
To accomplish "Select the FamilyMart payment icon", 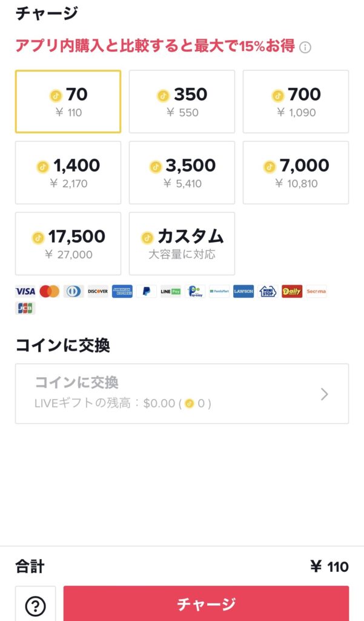I will tap(221, 291).
